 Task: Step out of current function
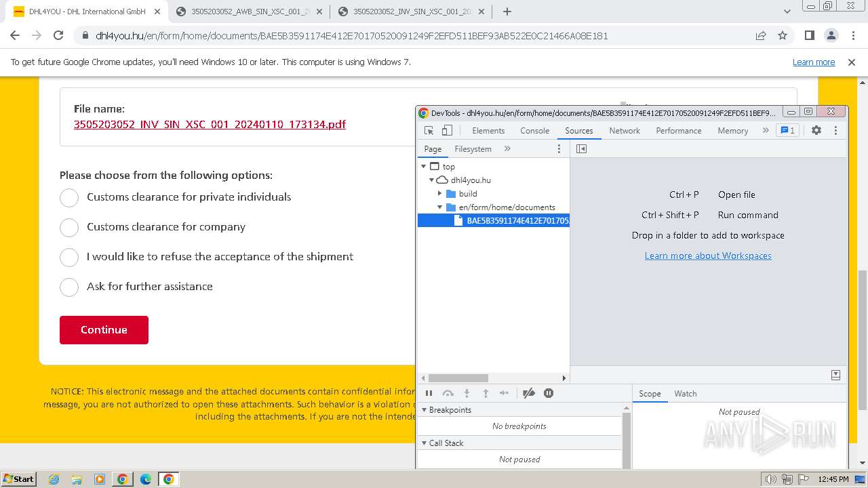tap(486, 393)
